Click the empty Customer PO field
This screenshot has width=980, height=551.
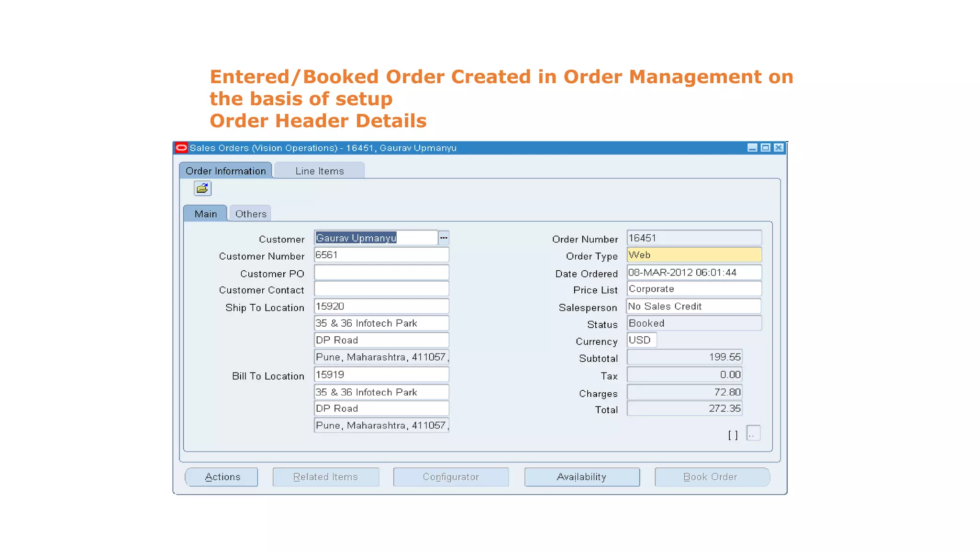pyautogui.click(x=381, y=272)
